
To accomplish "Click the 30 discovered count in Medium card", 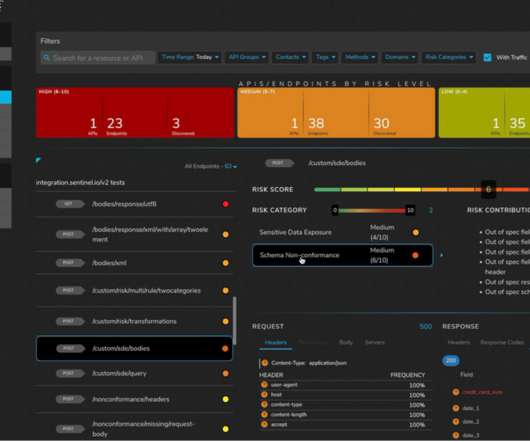I will (x=381, y=123).
